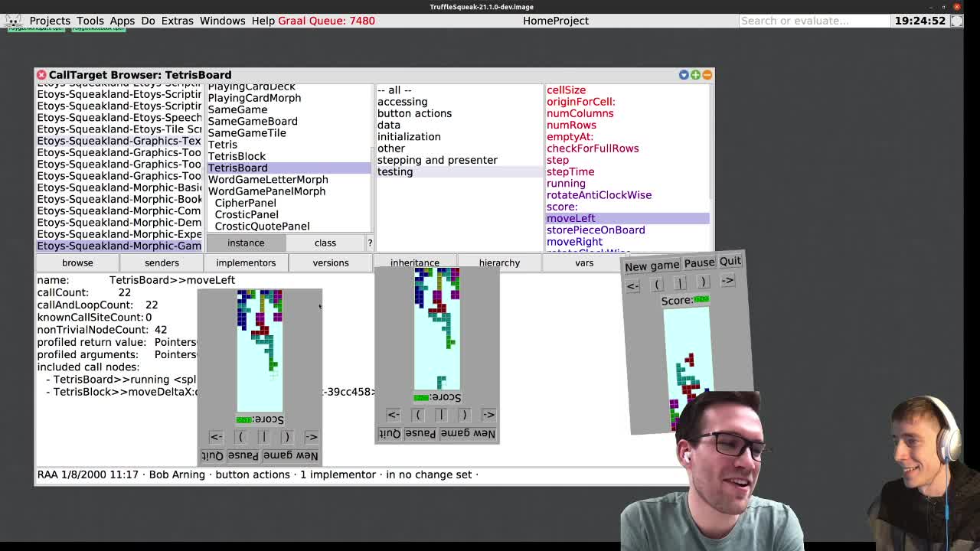Click the implementors button
980x551 pixels.
coord(246,262)
